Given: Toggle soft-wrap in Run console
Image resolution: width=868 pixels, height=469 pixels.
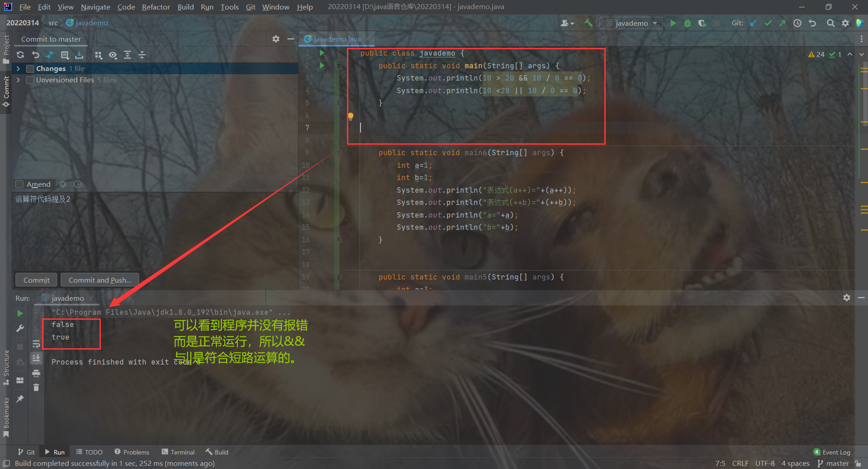Looking at the screenshot, I should (36, 344).
